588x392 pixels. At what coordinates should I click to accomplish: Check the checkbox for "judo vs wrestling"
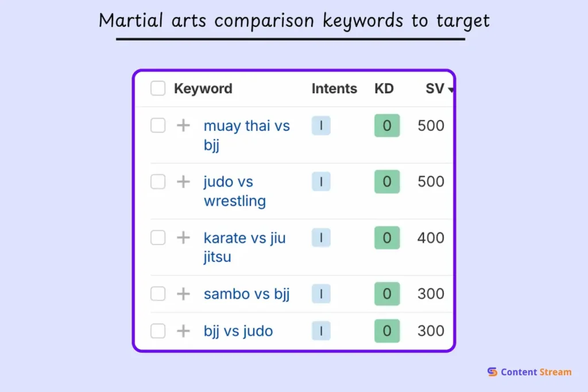[x=157, y=181]
